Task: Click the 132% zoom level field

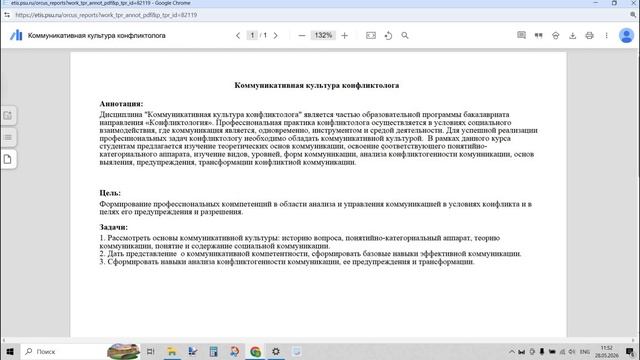Action: tap(323, 36)
